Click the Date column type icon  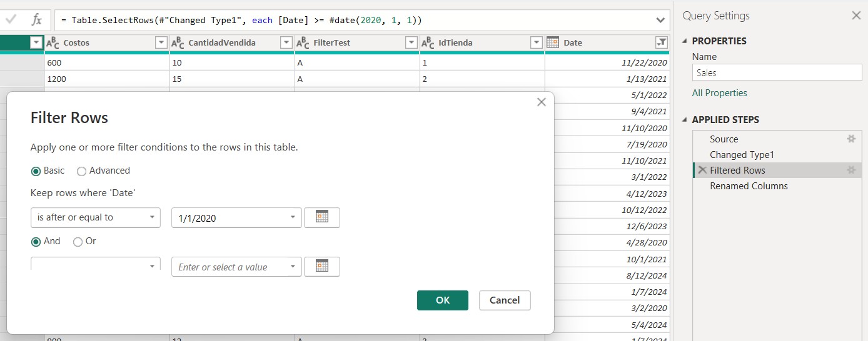click(x=553, y=42)
